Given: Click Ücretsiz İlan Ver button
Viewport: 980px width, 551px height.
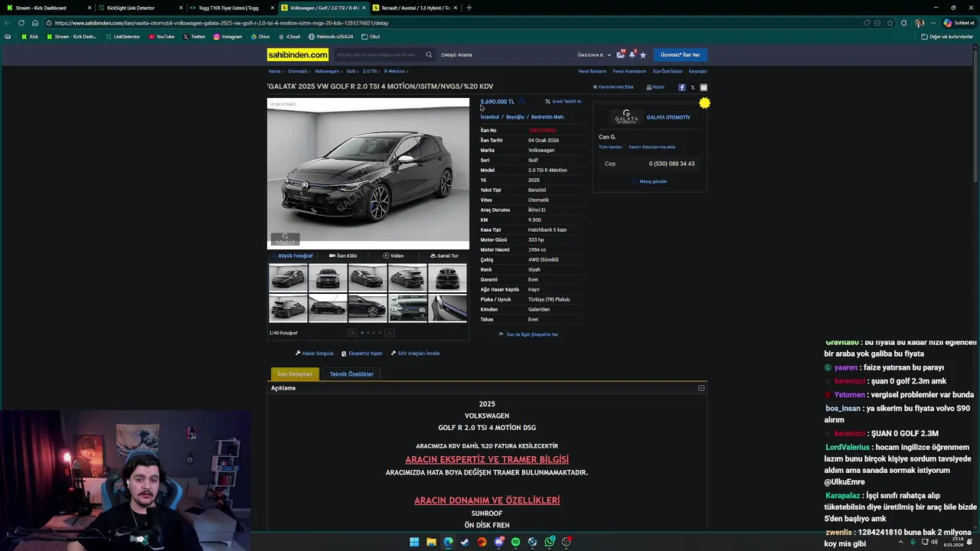Looking at the screenshot, I should (x=680, y=54).
